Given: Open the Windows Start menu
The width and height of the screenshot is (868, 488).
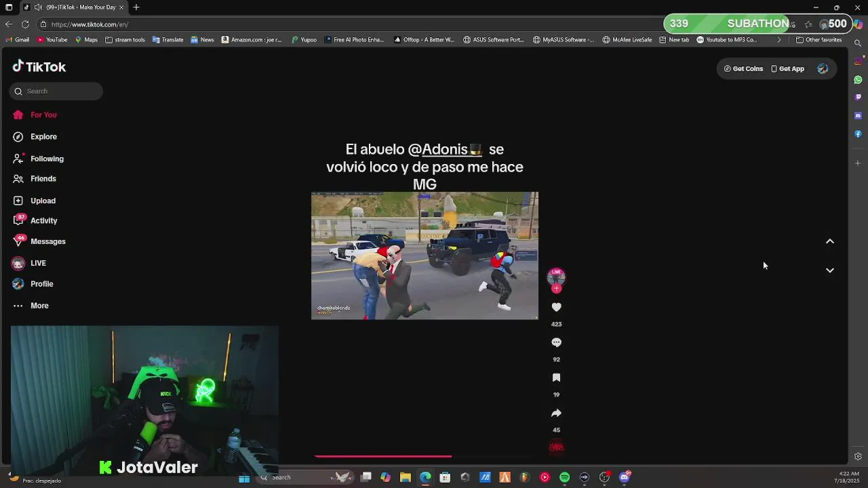Looking at the screenshot, I should click(x=244, y=478).
